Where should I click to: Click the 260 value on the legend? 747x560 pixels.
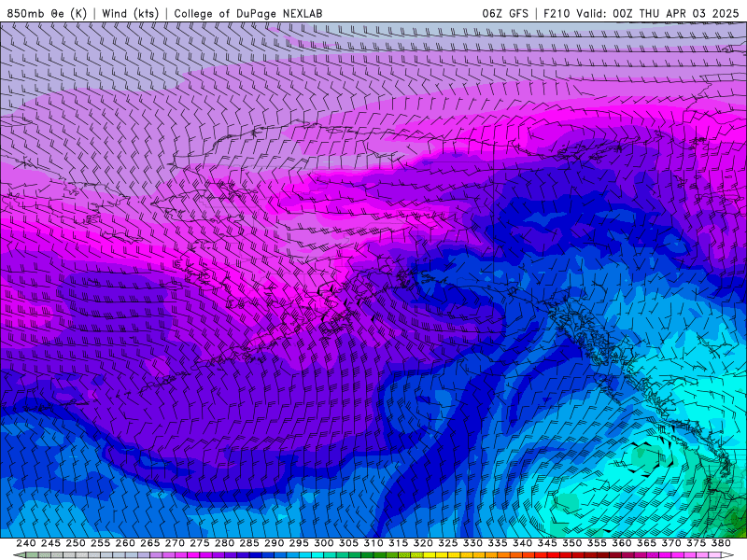pyautogui.click(x=125, y=543)
